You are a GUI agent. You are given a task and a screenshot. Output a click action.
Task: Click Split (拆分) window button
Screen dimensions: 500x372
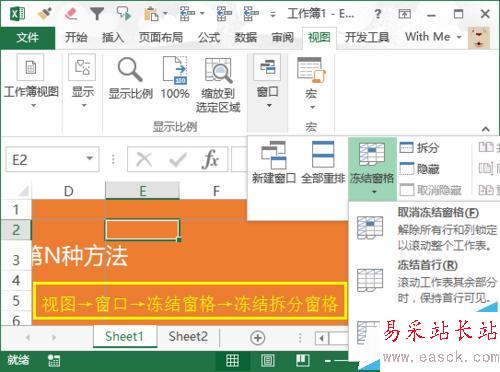(x=419, y=147)
